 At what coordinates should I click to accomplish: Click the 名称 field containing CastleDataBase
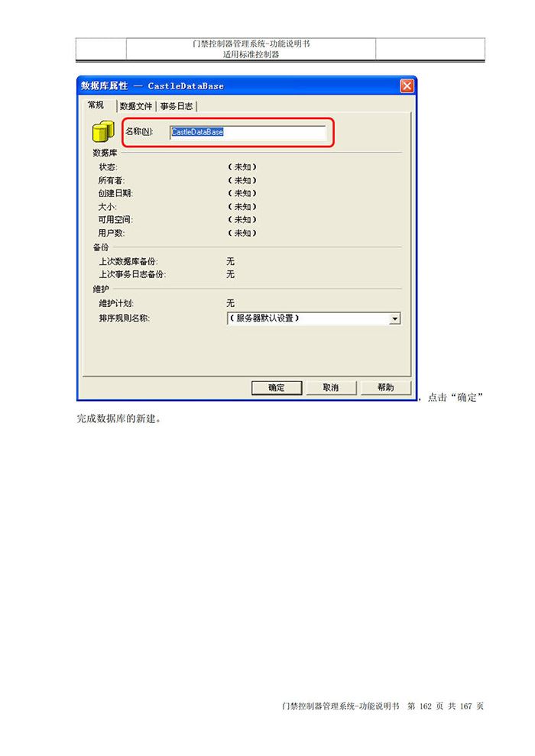248,132
